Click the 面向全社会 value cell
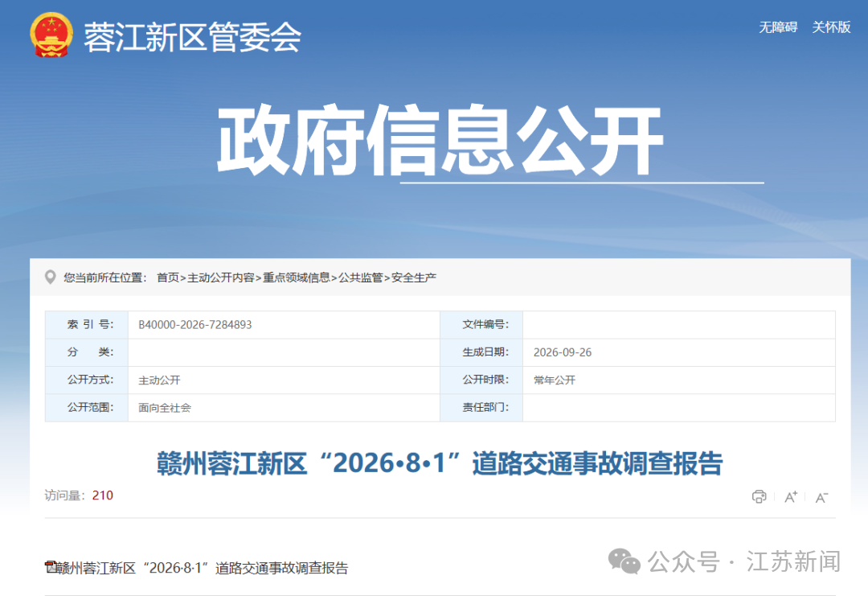Viewport: 868px width, 596px height. click(x=284, y=408)
